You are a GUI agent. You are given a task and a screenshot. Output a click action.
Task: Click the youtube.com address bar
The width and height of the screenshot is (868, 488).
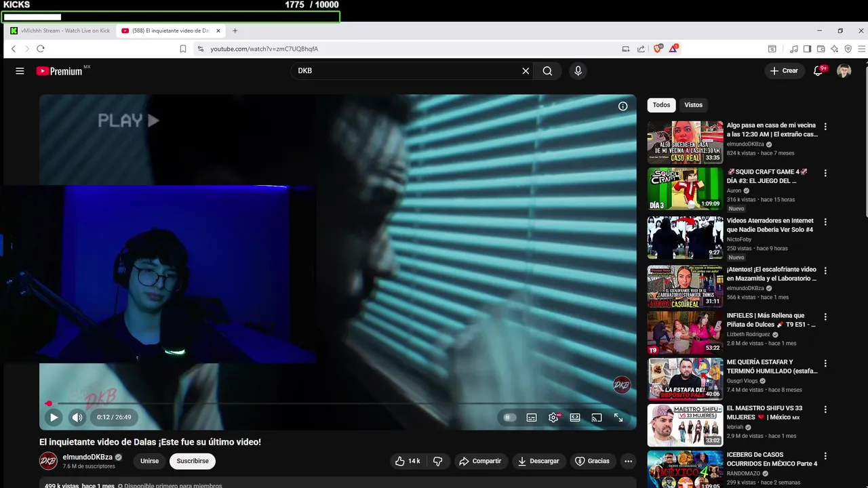[x=407, y=49]
